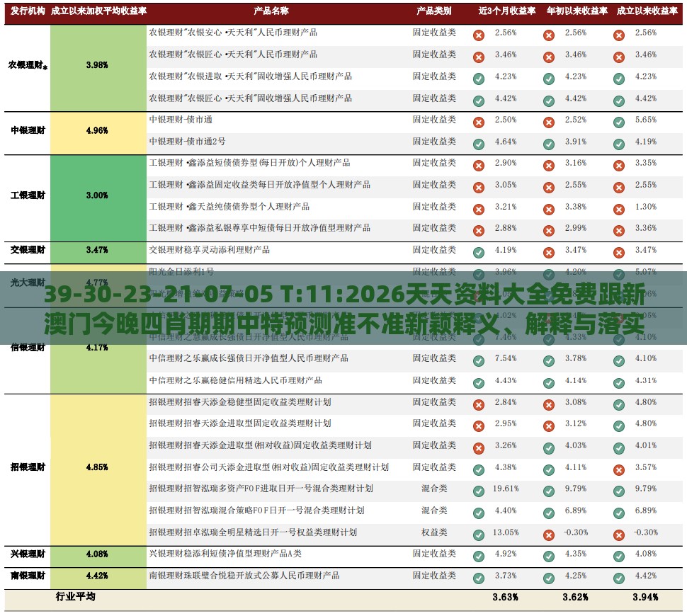Click green check beside 3.73% for 南银理财珠联璧合
687x616 pixels.
point(479,578)
